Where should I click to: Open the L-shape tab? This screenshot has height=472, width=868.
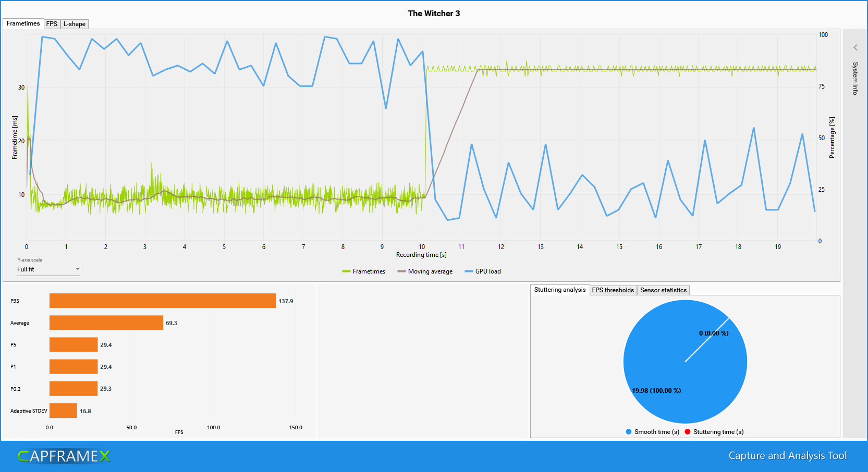click(x=74, y=23)
